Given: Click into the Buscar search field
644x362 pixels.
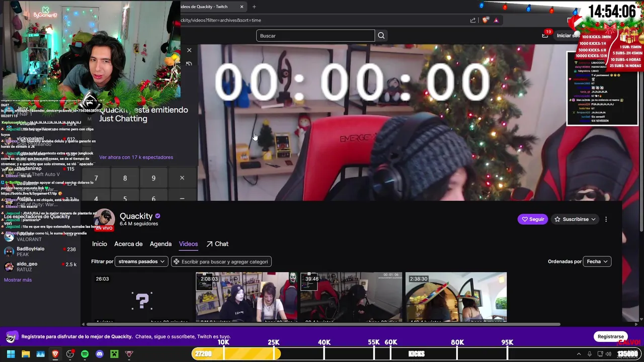Looking at the screenshot, I should pos(315,36).
